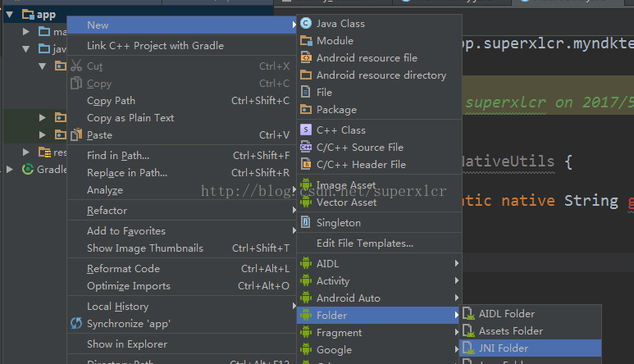Select the Folder submenu entry
The height and width of the screenshot is (364, 634).
click(379, 315)
